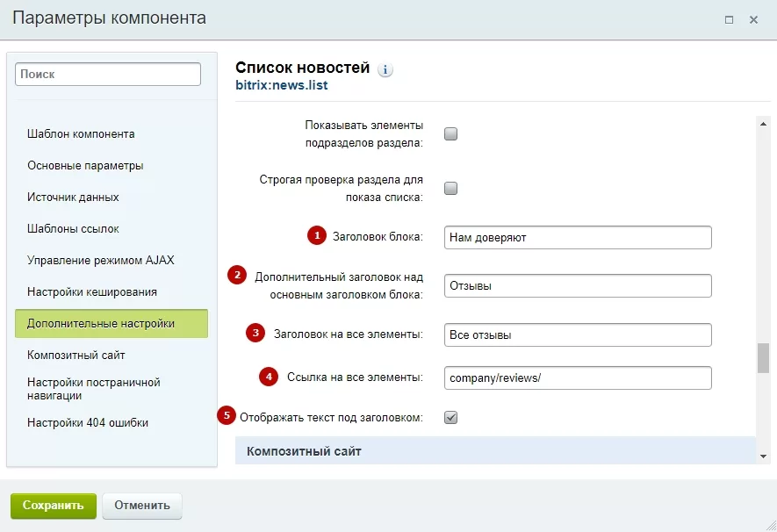
Task: Click the info icon next to Список новостей
Action: point(385,69)
